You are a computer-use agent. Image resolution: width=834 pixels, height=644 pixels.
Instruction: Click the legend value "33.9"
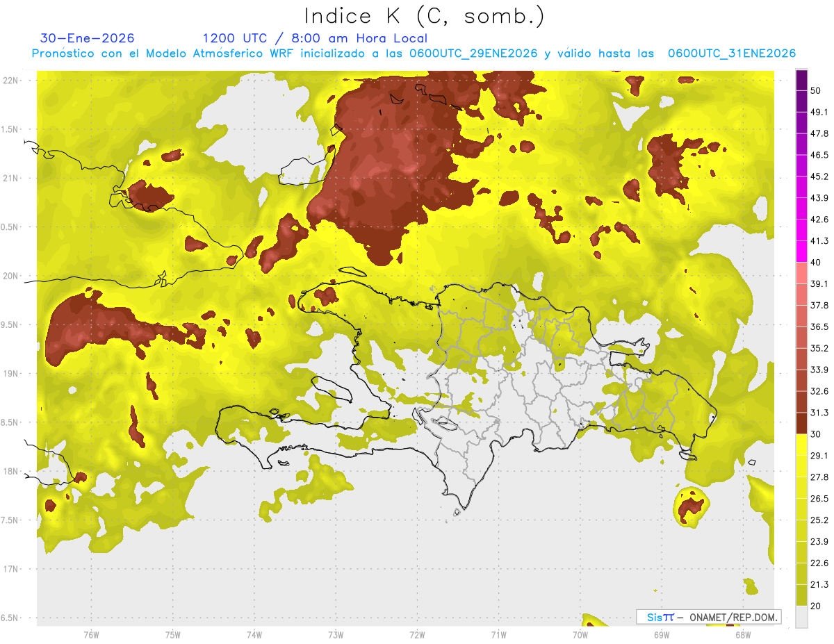pyautogui.click(x=819, y=370)
